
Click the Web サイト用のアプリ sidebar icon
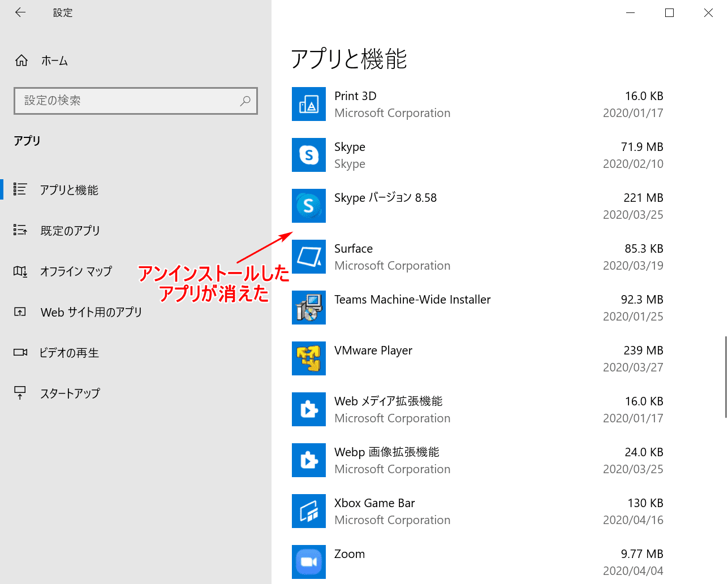coord(20,312)
